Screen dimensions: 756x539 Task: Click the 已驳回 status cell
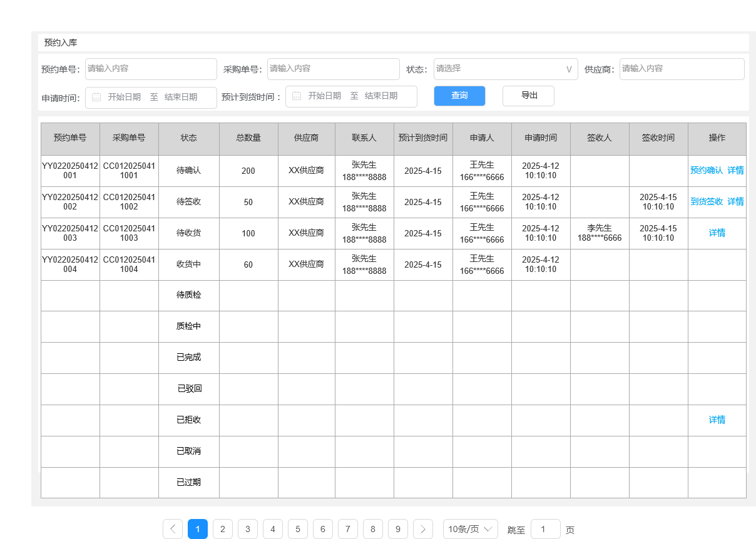click(x=189, y=389)
